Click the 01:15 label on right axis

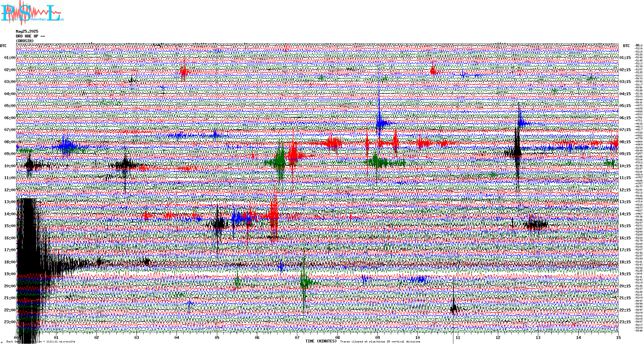tap(625, 58)
